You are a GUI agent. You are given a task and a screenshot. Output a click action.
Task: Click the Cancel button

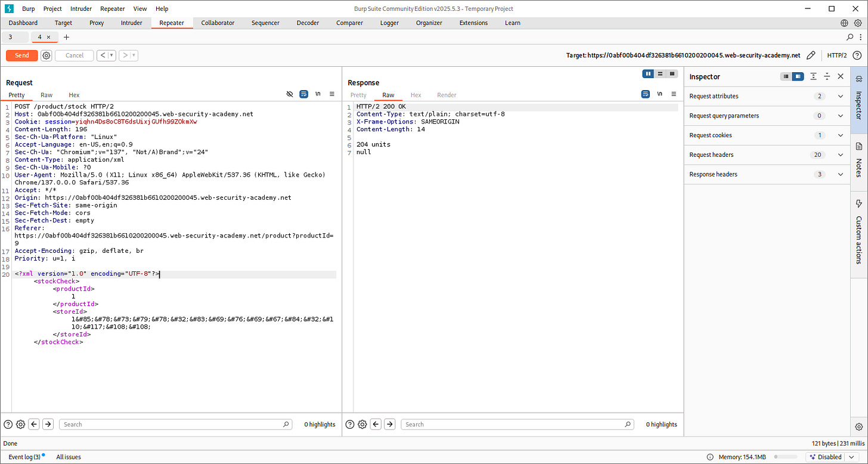point(75,55)
